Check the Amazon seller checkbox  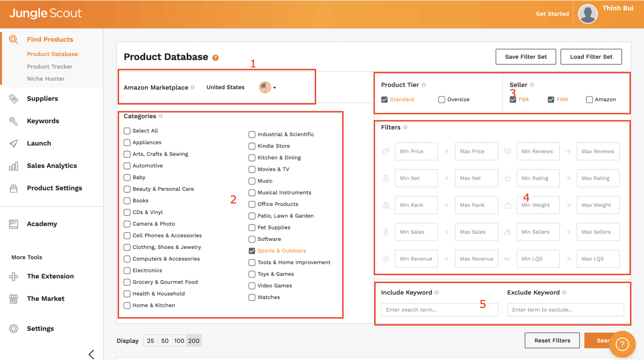pyautogui.click(x=589, y=100)
